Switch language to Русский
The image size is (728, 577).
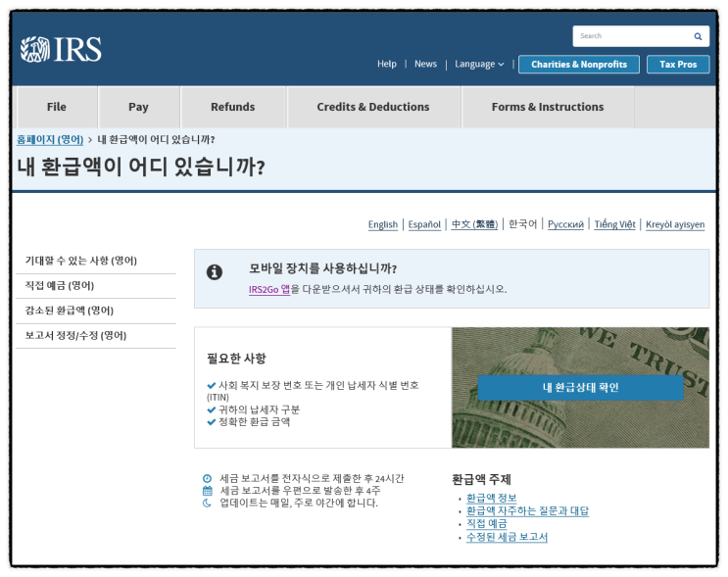[x=565, y=224]
